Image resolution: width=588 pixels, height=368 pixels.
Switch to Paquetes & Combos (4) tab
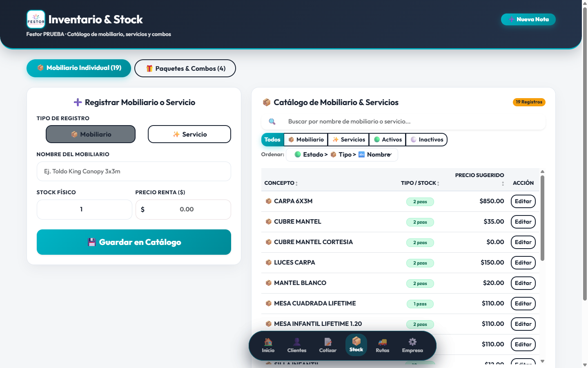tap(185, 68)
